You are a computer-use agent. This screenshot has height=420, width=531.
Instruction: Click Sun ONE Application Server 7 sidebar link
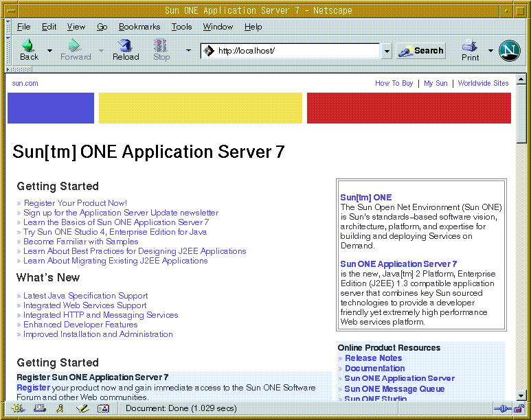(x=398, y=264)
